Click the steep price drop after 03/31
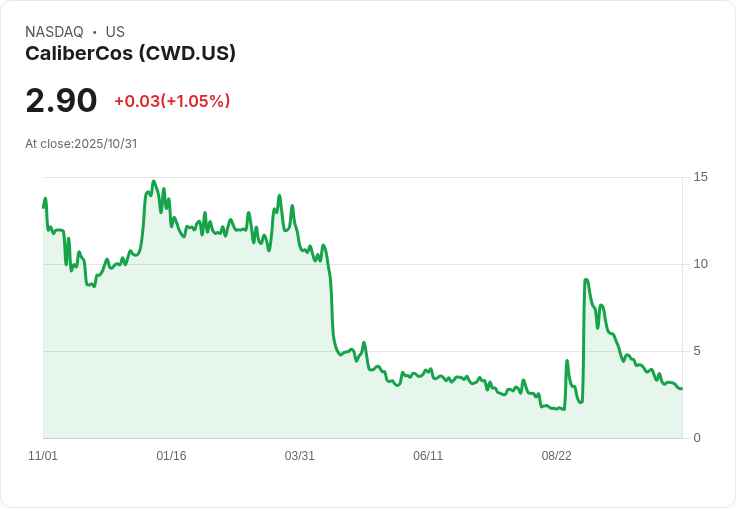The image size is (736, 508). [331, 300]
